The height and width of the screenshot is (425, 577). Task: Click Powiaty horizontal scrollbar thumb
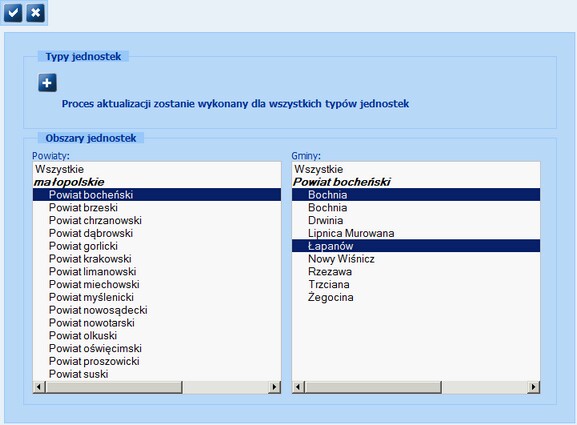coord(113,387)
